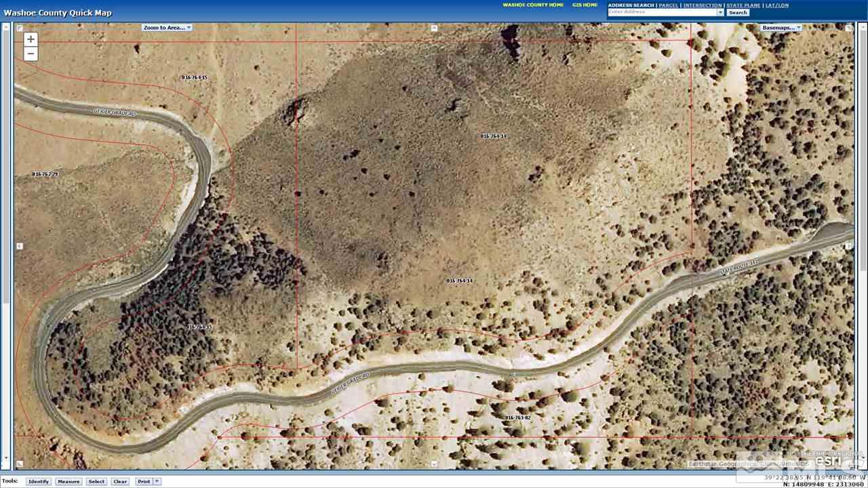Pan map east with right edge arrow
Image resolution: width=868 pixels, height=488 pixels.
coord(849,246)
